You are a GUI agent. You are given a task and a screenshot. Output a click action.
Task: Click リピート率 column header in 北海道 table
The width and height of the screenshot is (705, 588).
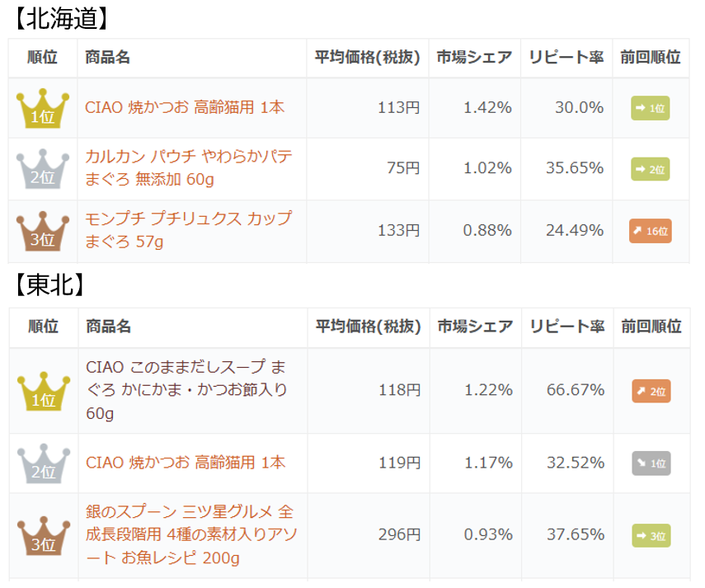566,58
